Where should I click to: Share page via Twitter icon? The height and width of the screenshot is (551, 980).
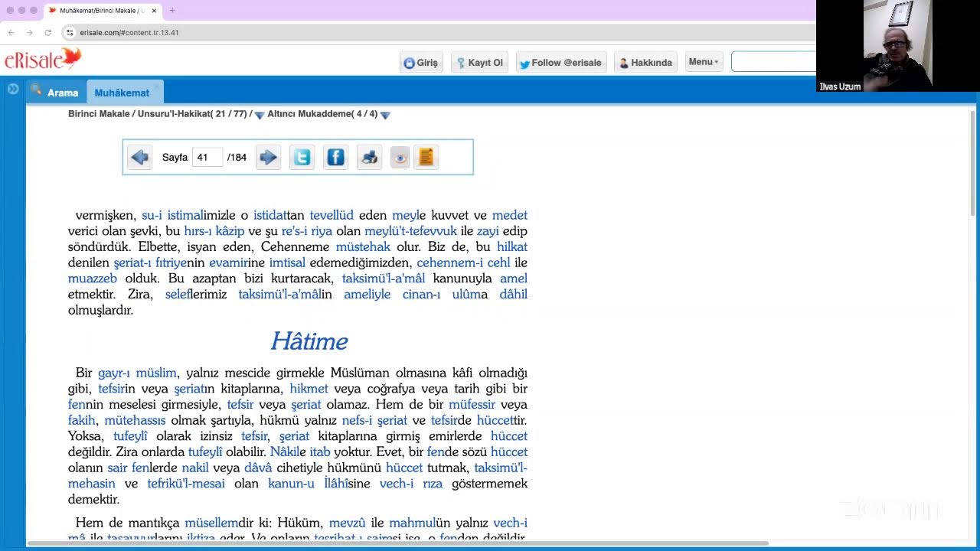click(x=302, y=158)
